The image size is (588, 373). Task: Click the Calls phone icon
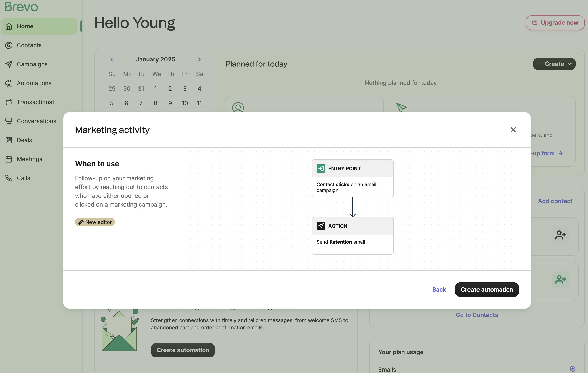coord(9,178)
